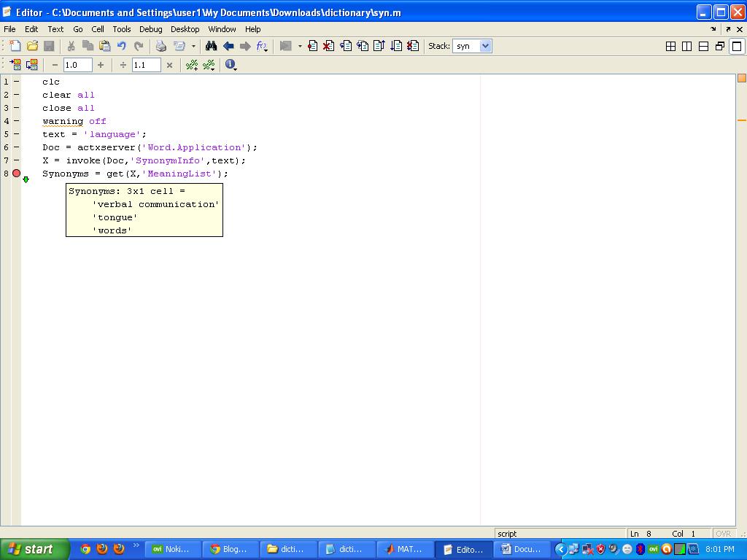
Task: Click the Bluetooth tray icon
Action: [640, 549]
